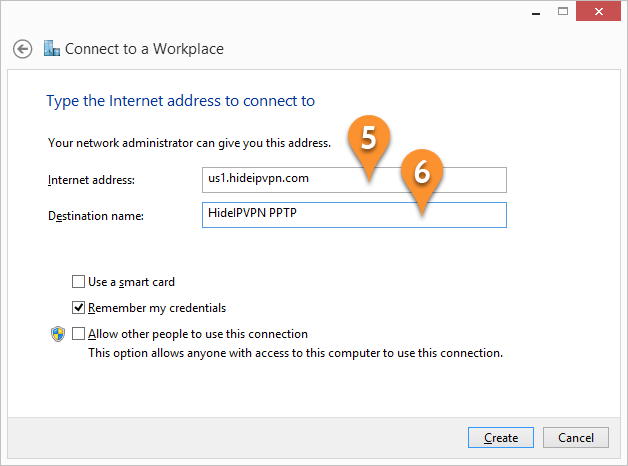The image size is (628, 466).
Task: Click the UAC shield icon
Action: tap(58, 334)
